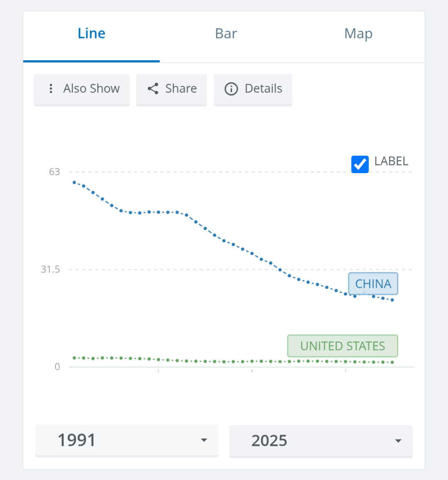Image resolution: width=448 pixels, height=480 pixels.
Task: Click the three-dot Also Show icon
Action: [51, 88]
